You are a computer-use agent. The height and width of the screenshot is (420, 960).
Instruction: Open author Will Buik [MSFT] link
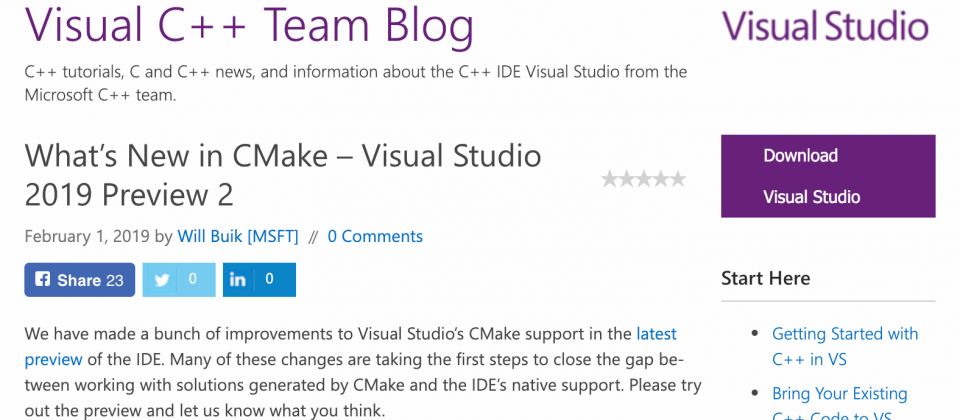coord(238,236)
